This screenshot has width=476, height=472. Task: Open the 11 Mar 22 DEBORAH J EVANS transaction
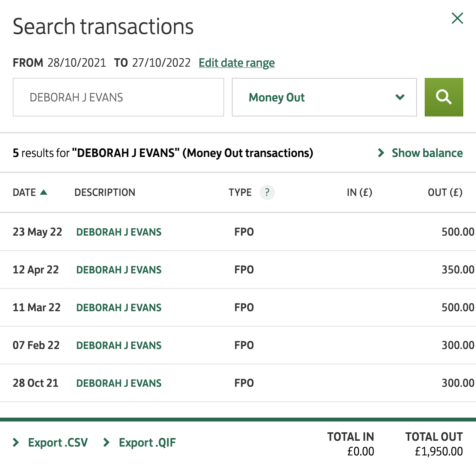(119, 307)
